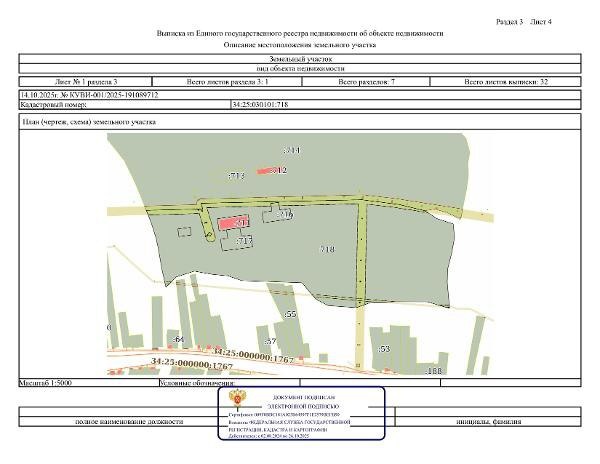Viewport: 600px width, 464px height.
Task: Select the 'Земельный участок' table cell
Action: point(300,59)
